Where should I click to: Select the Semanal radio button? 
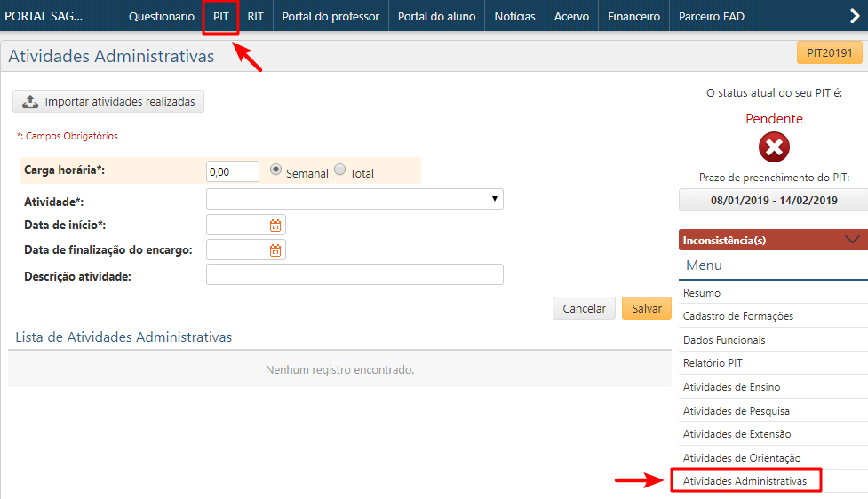click(276, 170)
